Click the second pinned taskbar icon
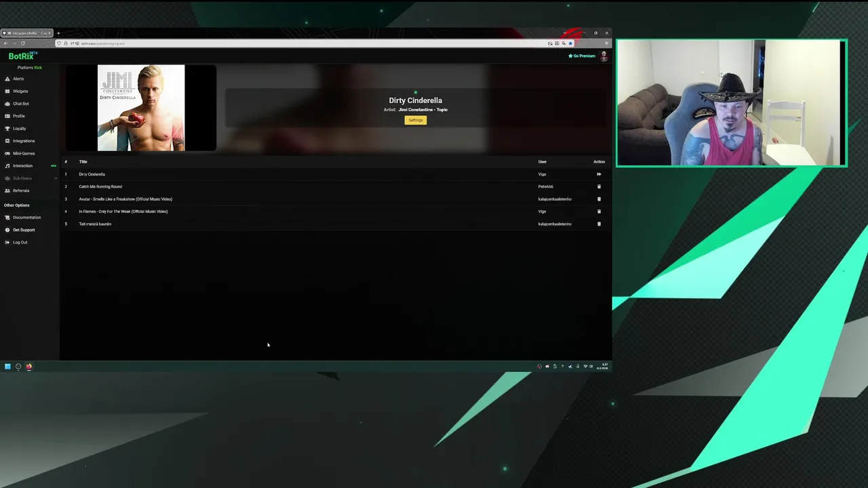The image size is (868, 488). (x=18, y=367)
